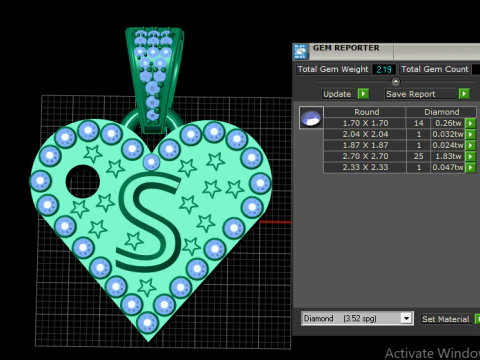Click the 0.26tw weight cell

pyautogui.click(x=448, y=123)
